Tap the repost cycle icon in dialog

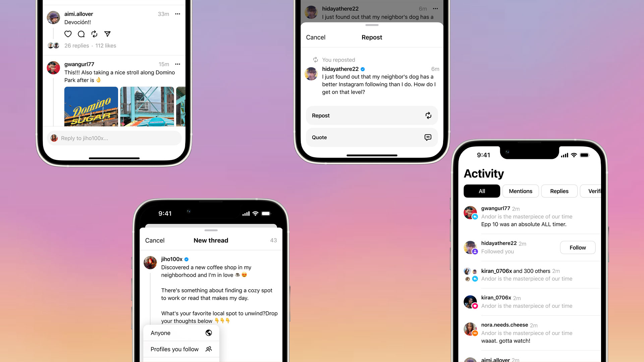427,115
